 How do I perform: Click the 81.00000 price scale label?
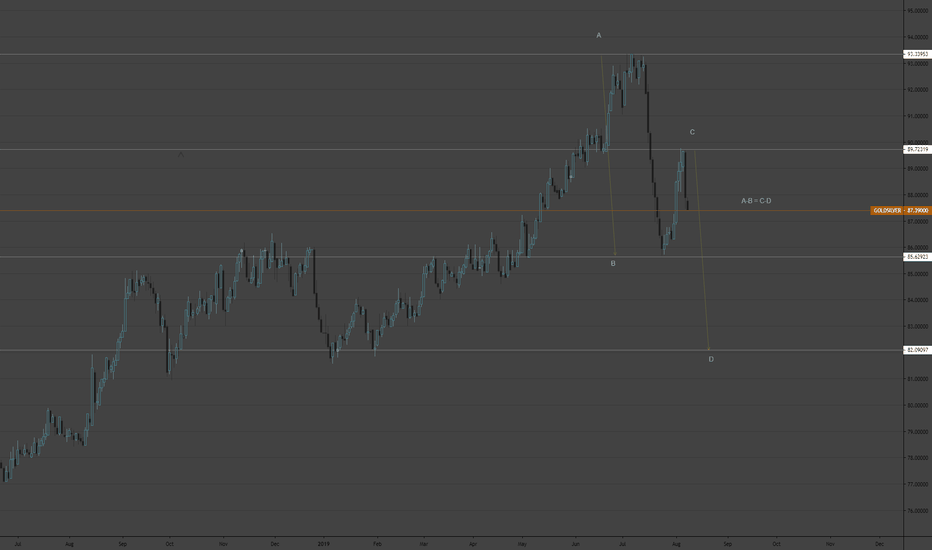(x=918, y=379)
